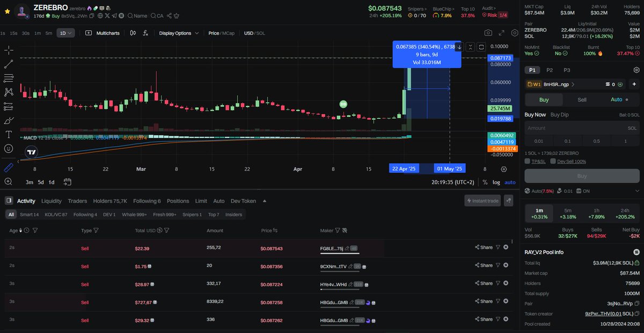Switch to the Dev Token tab
The image size is (644, 333).
[x=243, y=201]
